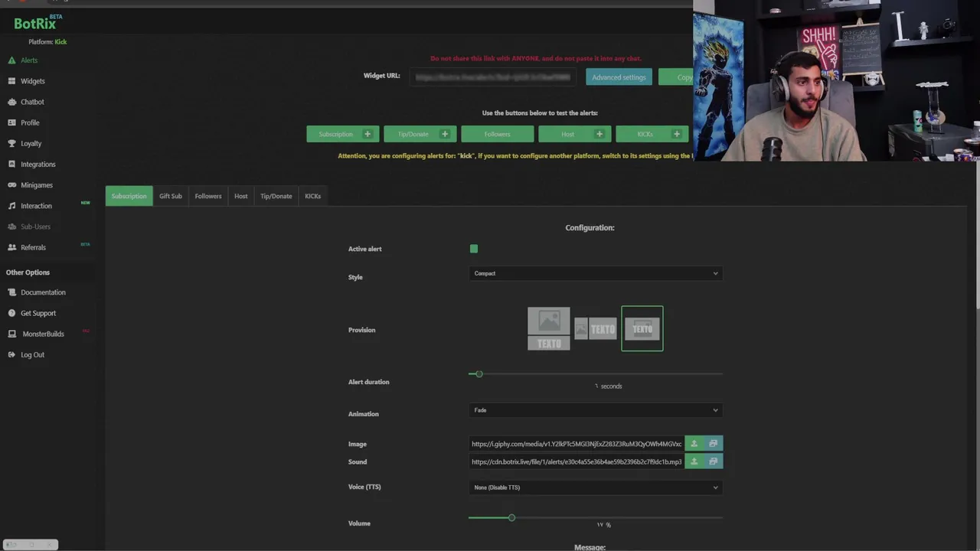Select image-beside-text provision layout

[596, 328]
